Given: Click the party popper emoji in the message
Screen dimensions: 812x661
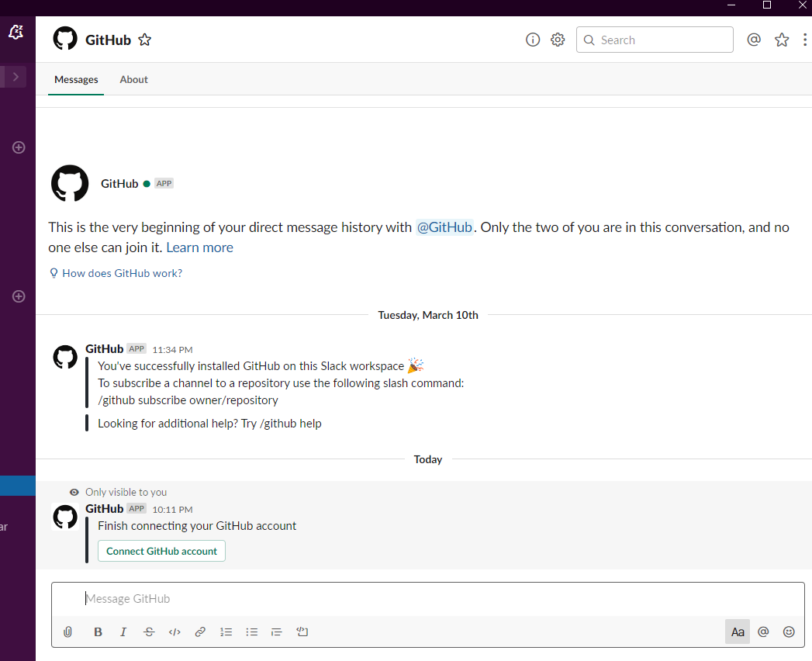Looking at the screenshot, I should [x=416, y=365].
